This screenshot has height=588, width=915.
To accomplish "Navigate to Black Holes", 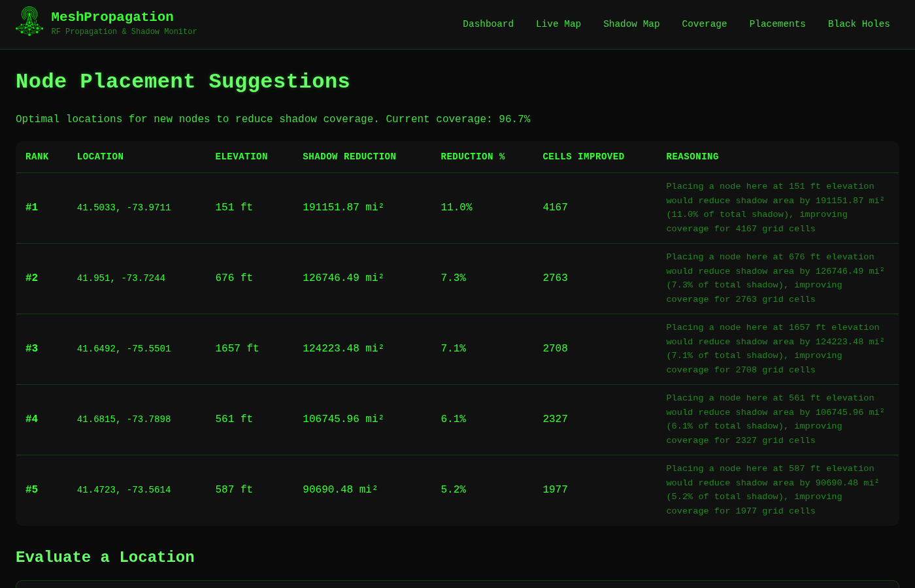I will tap(859, 24).
